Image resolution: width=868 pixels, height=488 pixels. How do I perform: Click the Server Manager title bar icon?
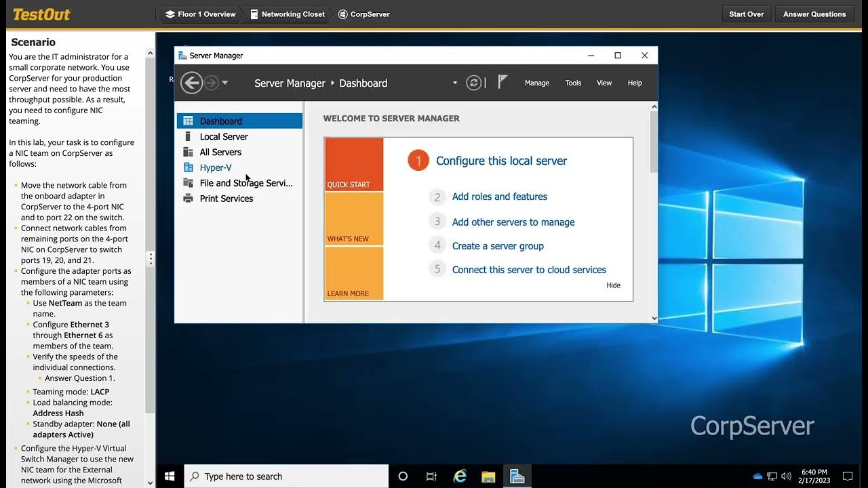pos(182,56)
